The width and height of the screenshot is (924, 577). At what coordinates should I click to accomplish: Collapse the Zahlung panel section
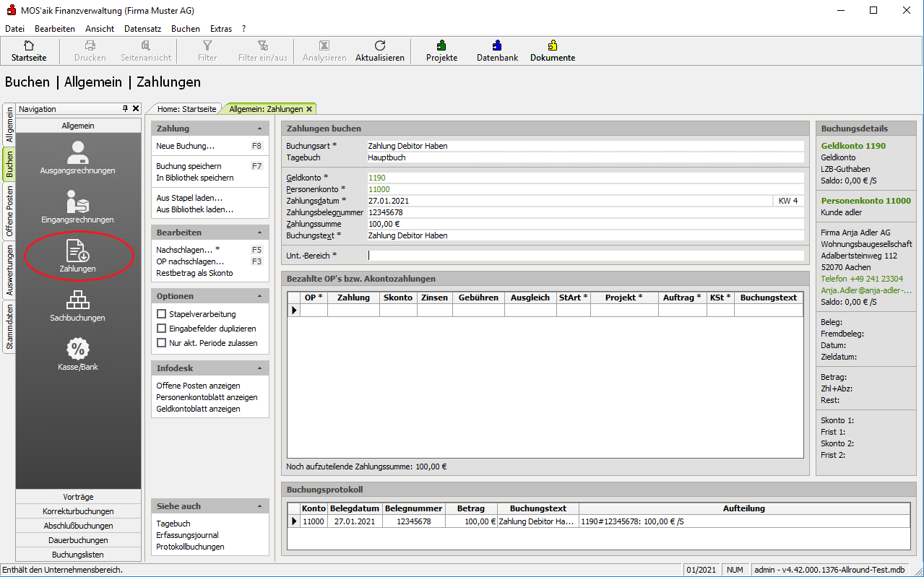(x=259, y=129)
